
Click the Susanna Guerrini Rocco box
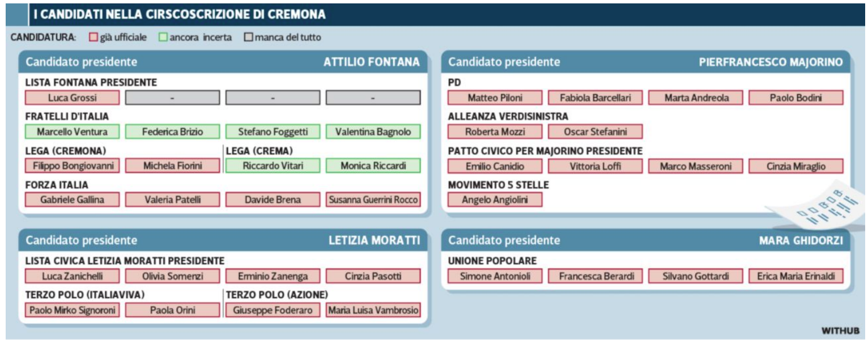[x=373, y=200]
